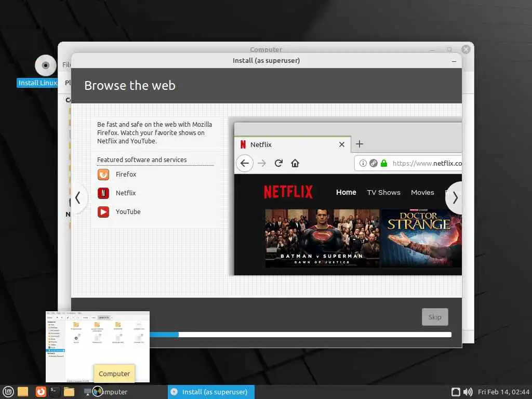Advance to the next installer slide
The height and width of the screenshot is (399, 532).
454,197
